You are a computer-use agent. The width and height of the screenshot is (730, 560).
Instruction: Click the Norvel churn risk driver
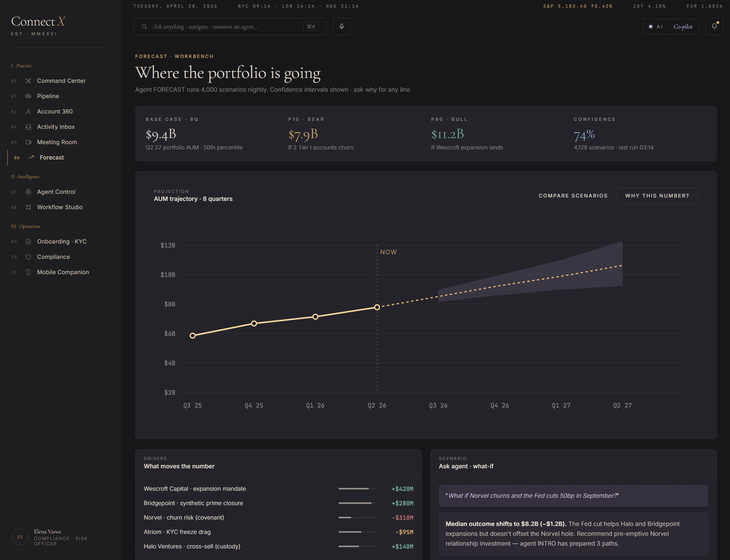pyautogui.click(x=184, y=517)
